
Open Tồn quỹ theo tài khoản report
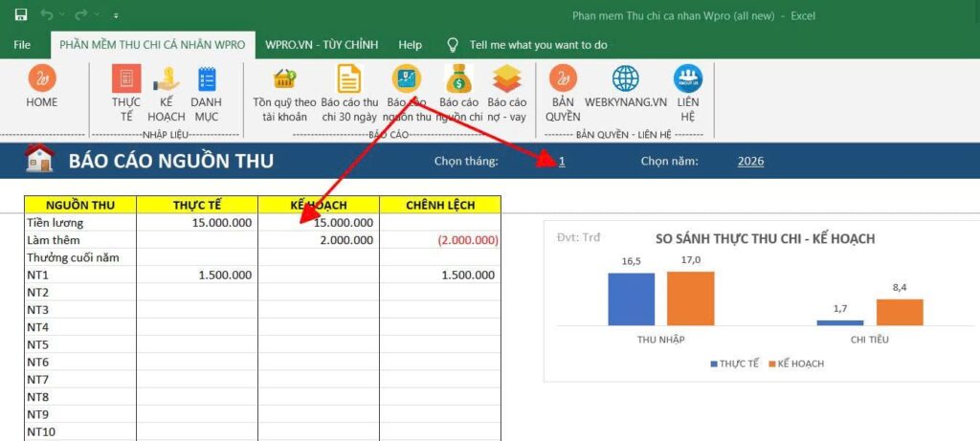(284, 79)
